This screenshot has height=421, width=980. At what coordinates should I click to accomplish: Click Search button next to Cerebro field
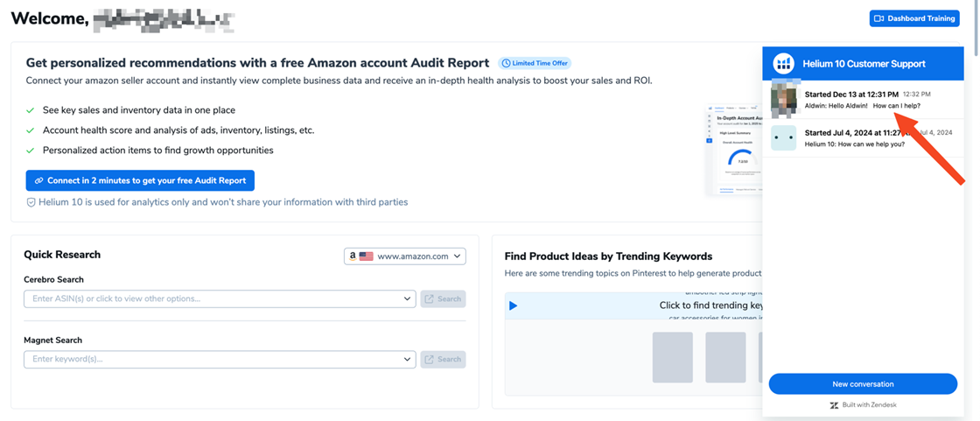[x=443, y=298]
